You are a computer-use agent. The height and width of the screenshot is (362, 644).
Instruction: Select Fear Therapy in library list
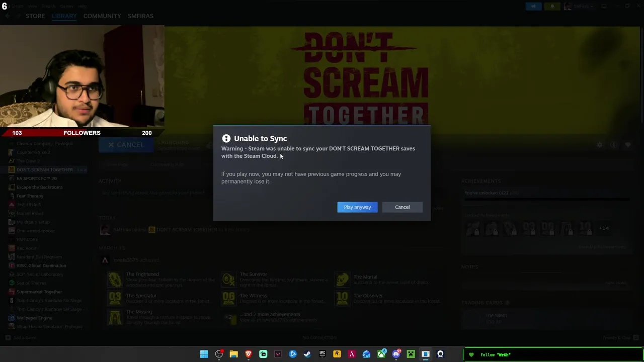pyautogui.click(x=30, y=196)
